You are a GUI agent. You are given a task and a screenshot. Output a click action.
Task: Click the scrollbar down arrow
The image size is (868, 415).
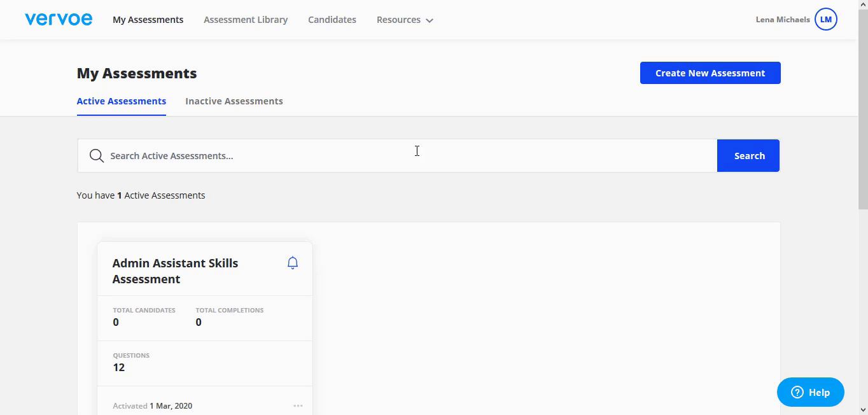pos(863,410)
